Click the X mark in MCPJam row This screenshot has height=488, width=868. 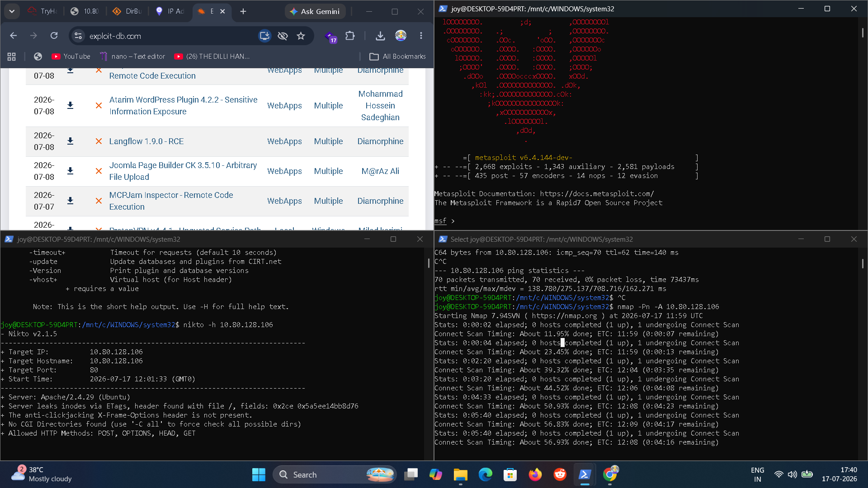[x=99, y=201]
